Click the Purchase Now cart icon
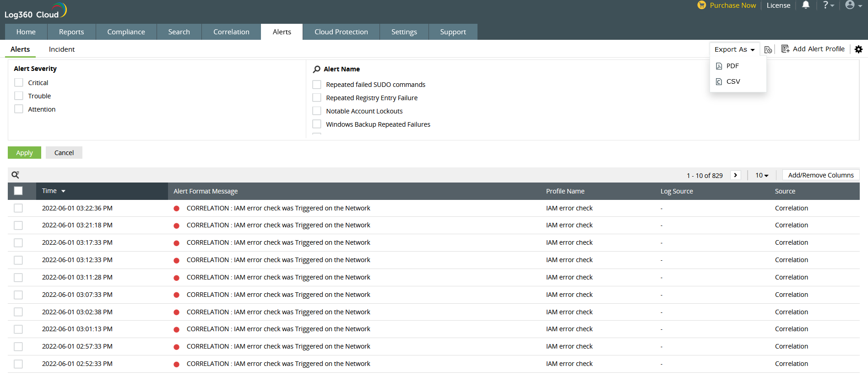 tap(701, 5)
